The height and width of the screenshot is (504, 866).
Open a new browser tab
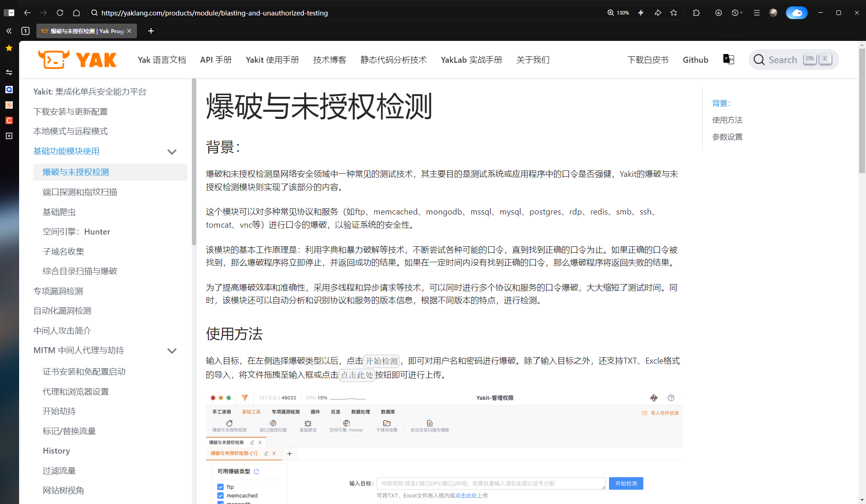[x=151, y=31]
